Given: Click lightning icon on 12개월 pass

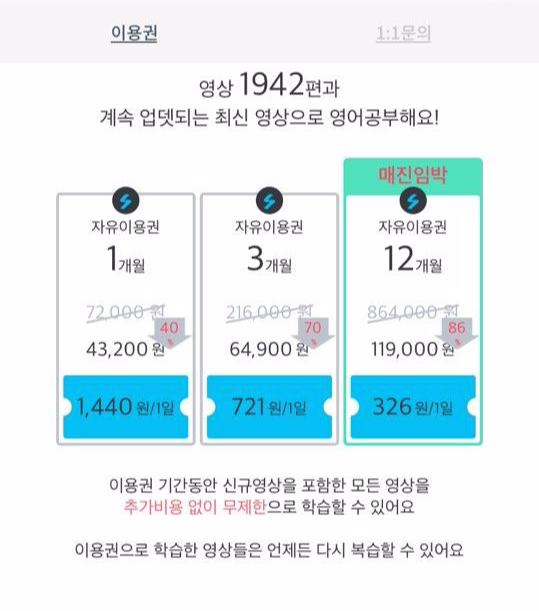Looking at the screenshot, I should click(413, 201).
